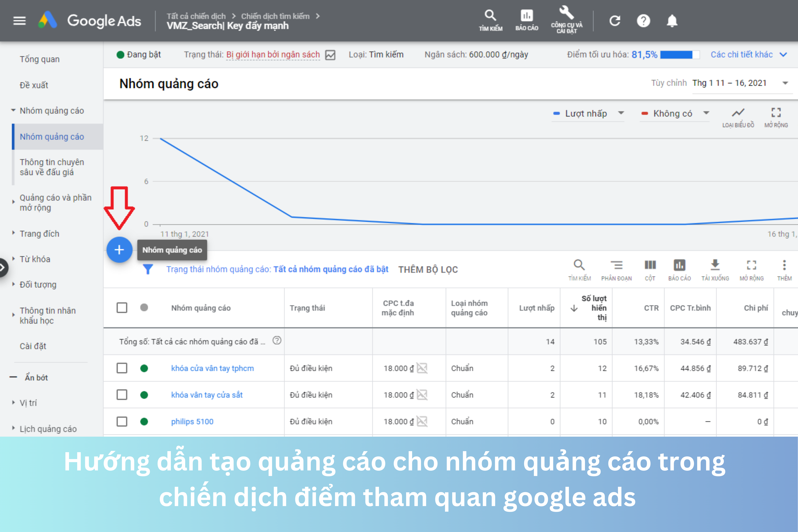This screenshot has width=798, height=532.
Task: Check khóa cửa vân tay tphcm row
Action: [x=122, y=368]
